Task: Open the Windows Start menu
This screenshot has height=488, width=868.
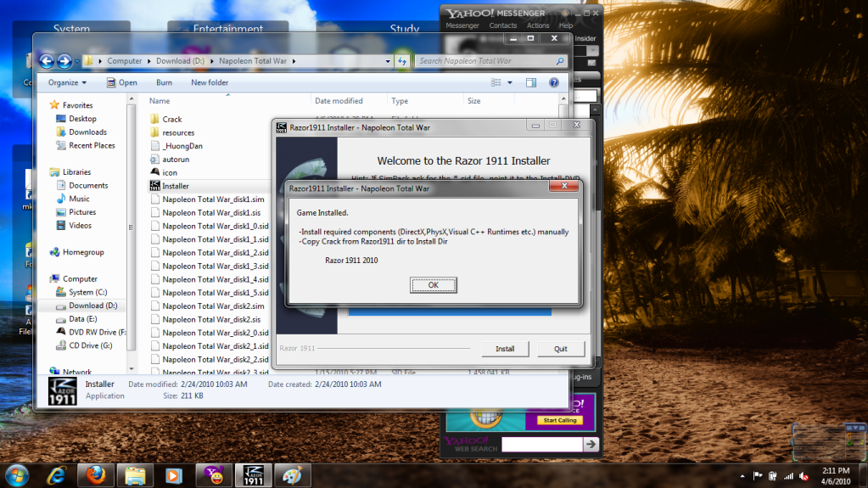Action: coord(17,475)
